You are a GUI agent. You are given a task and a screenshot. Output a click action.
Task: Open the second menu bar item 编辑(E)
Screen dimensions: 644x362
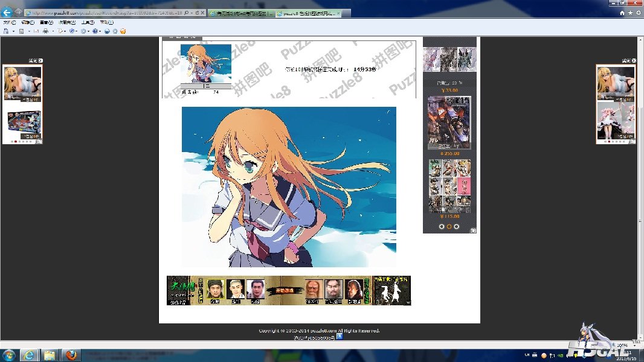click(28, 22)
